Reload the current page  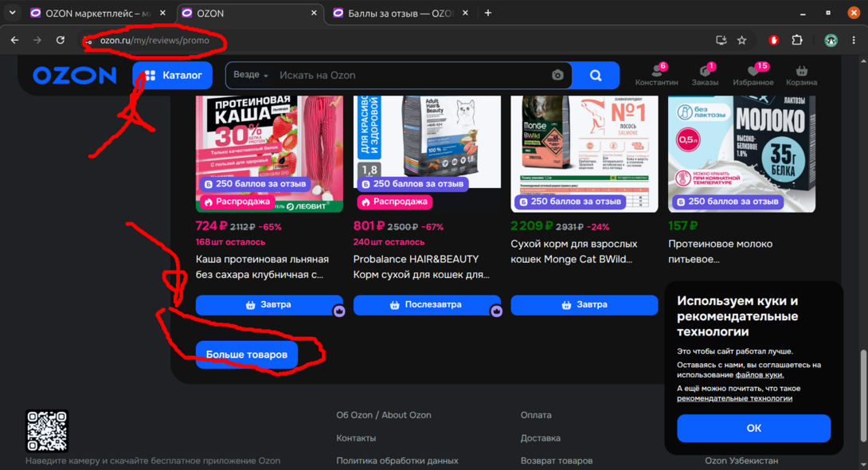[x=61, y=40]
